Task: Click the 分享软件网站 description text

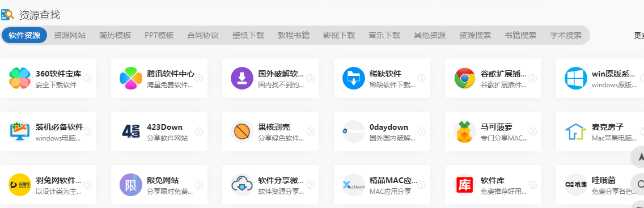Action: point(168,139)
